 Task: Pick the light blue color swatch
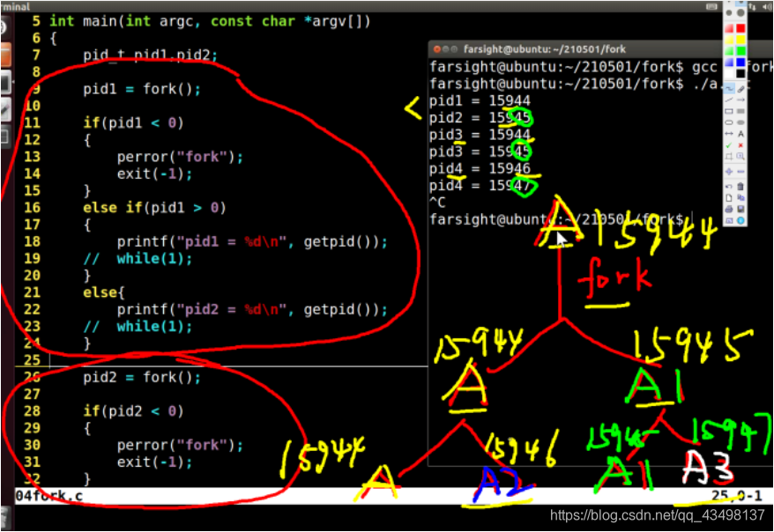tap(729, 63)
